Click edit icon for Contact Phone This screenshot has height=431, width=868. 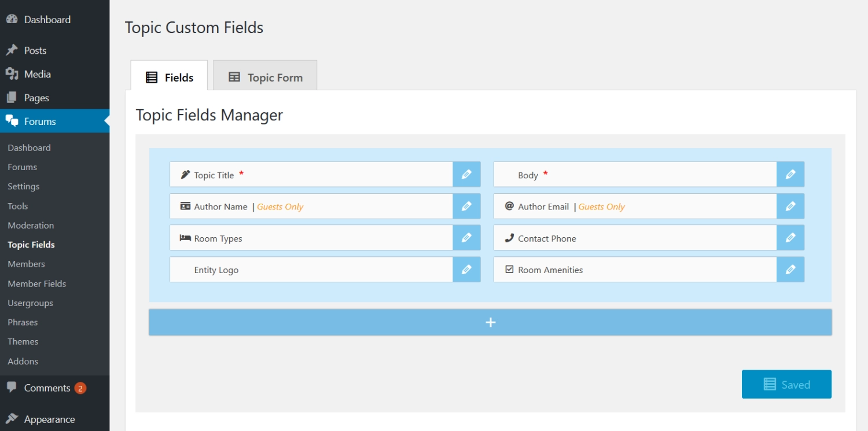[790, 238]
